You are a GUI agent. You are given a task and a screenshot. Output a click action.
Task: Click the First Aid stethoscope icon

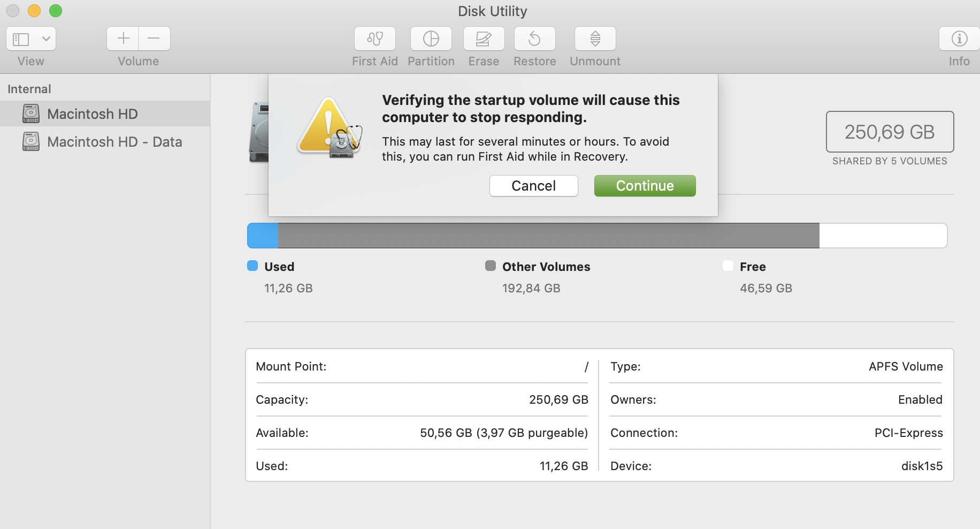[x=374, y=39]
